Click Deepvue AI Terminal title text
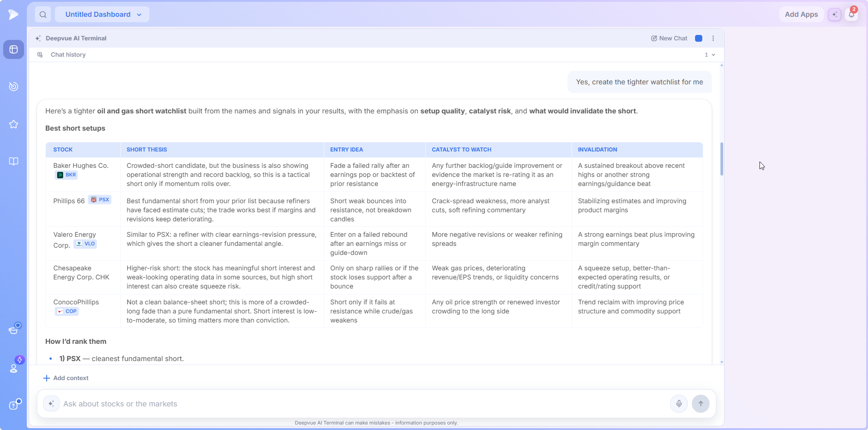Screen dimensions: 868x430 coord(76,39)
